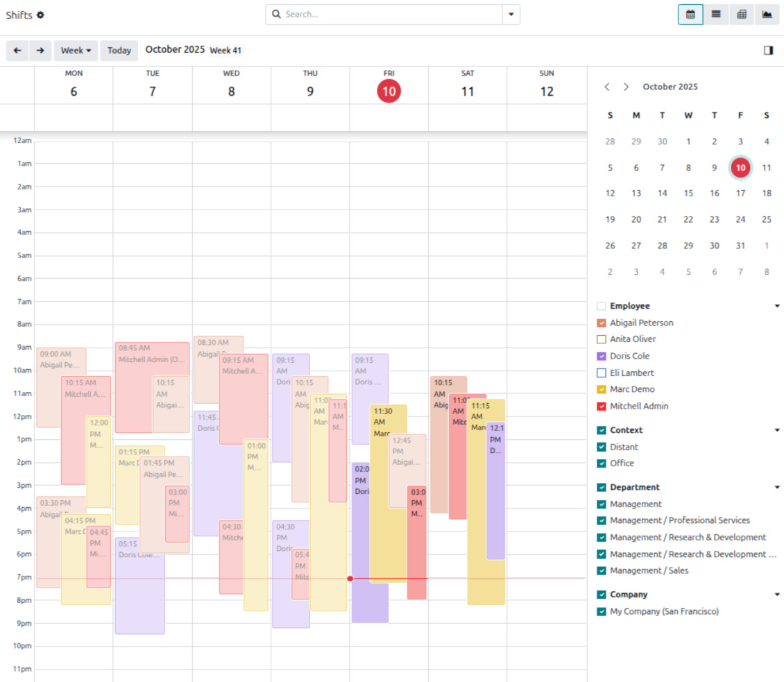Go to previous week with left arrow

pos(17,51)
